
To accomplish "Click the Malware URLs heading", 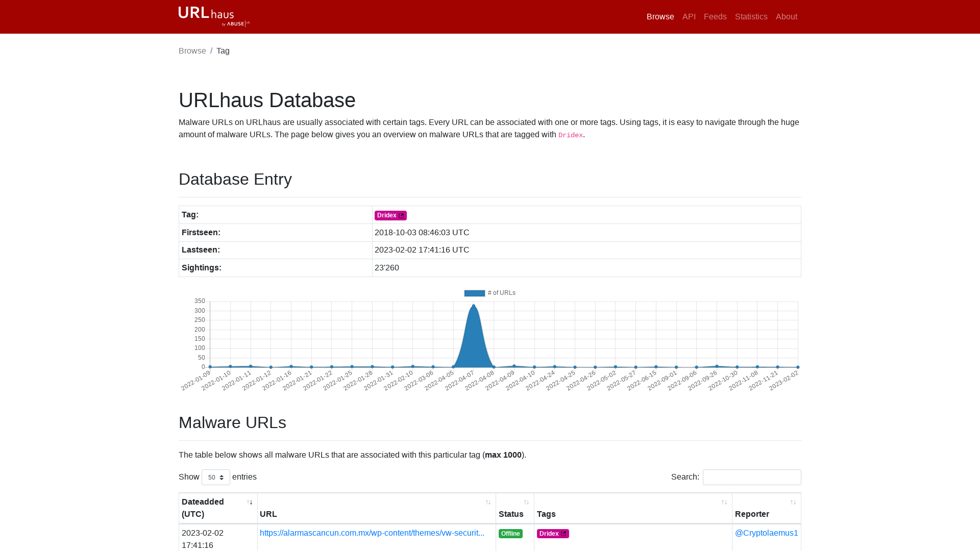I will [x=232, y=422].
